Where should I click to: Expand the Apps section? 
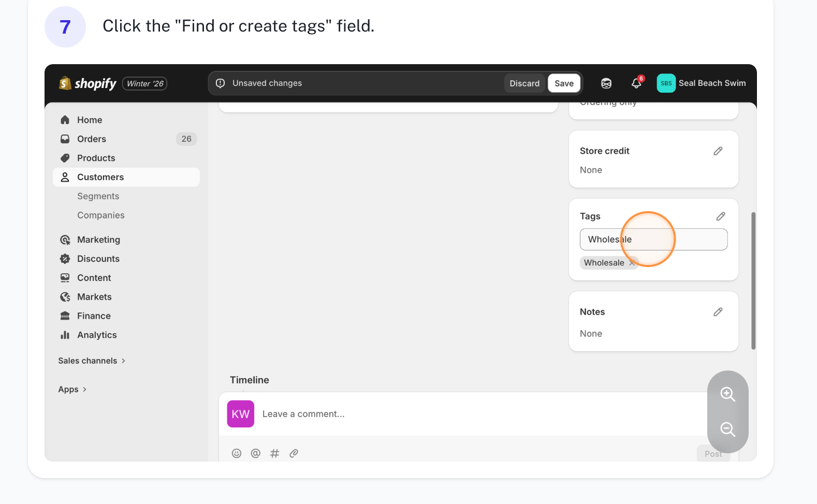click(72, 389)
